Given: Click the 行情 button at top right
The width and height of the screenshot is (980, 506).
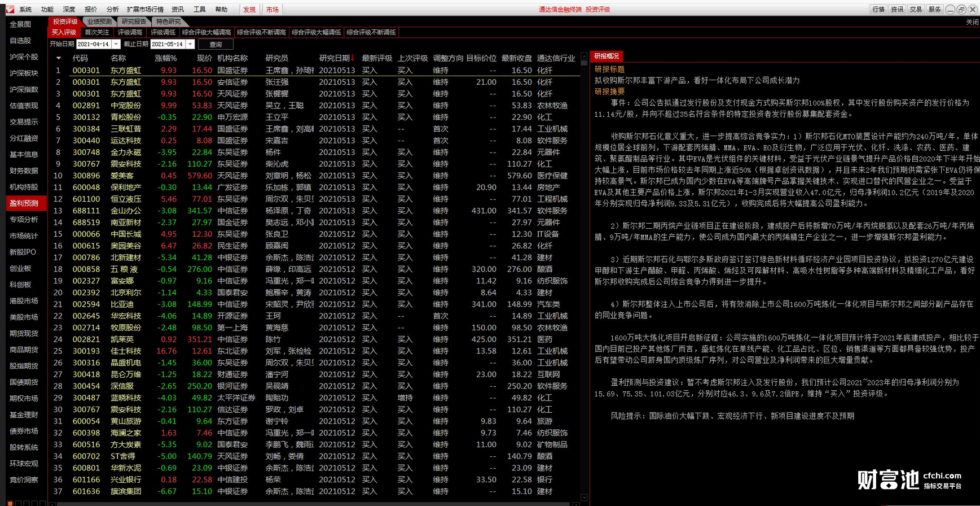Looking at the screenshot, I should (x=878, y=10).
